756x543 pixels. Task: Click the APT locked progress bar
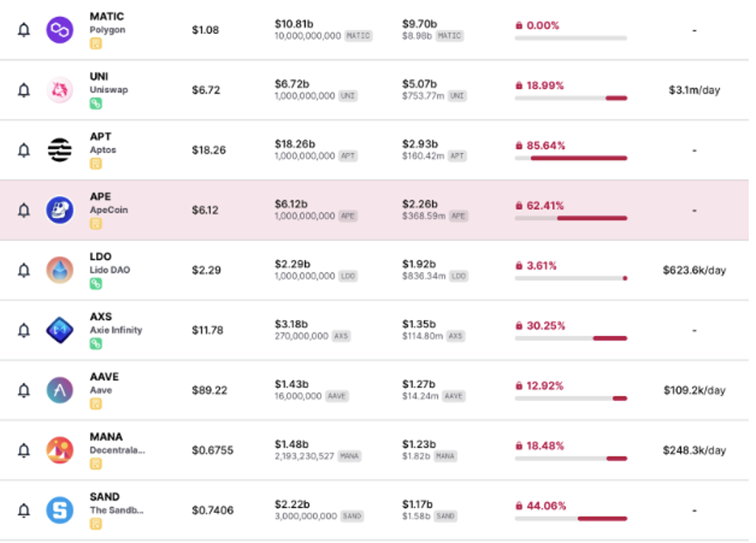pos(571,158)
